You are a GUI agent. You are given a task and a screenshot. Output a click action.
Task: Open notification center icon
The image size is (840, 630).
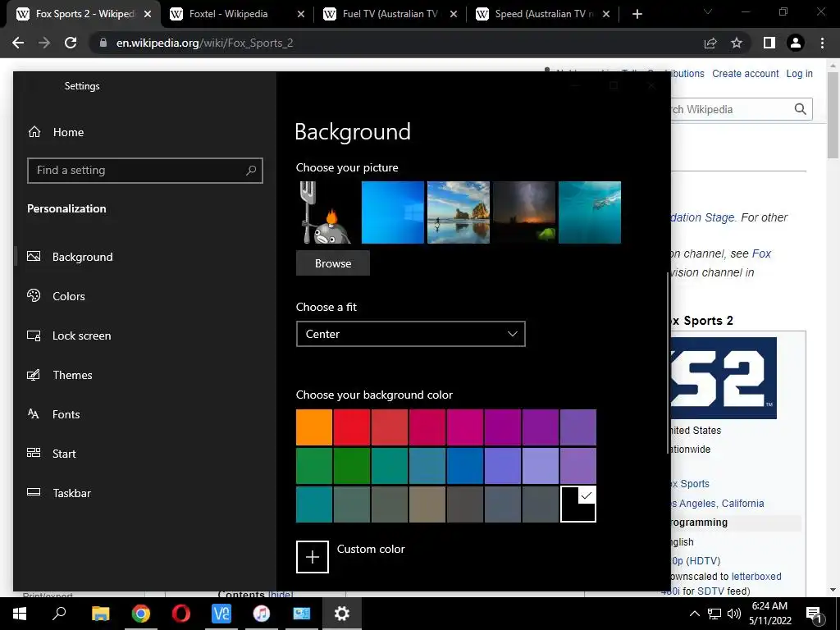(x=814, y=614)
